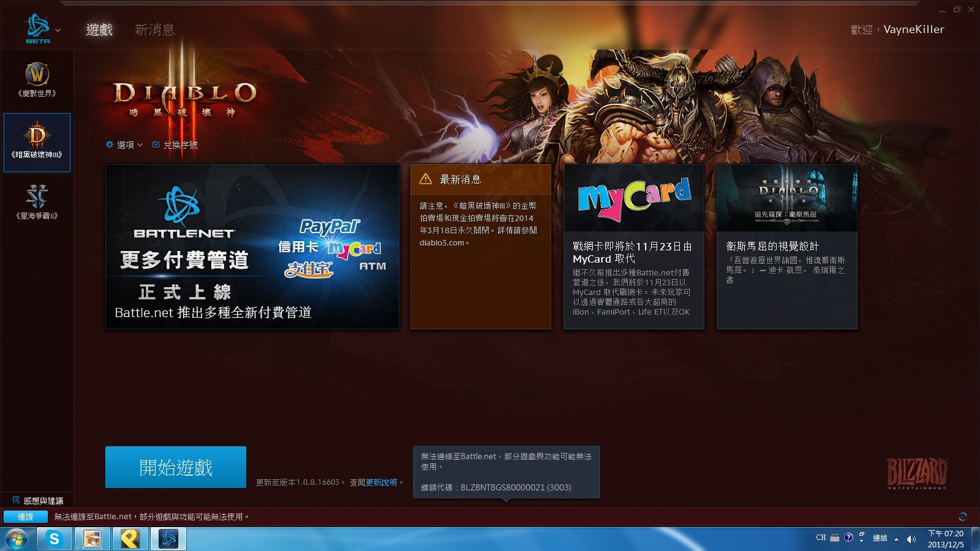Open the clock showing 下午 07:20
Screen dimensions: 980x551
coord(946,539)
